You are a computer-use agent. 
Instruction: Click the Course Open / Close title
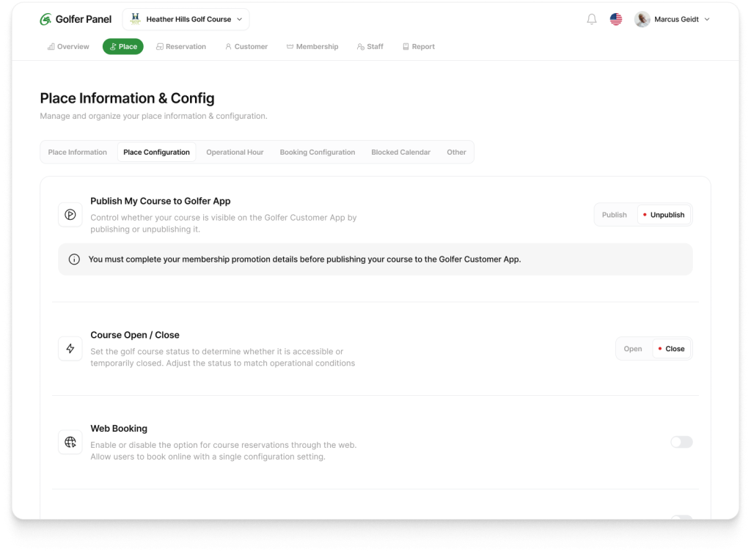(x=135, y=335)
